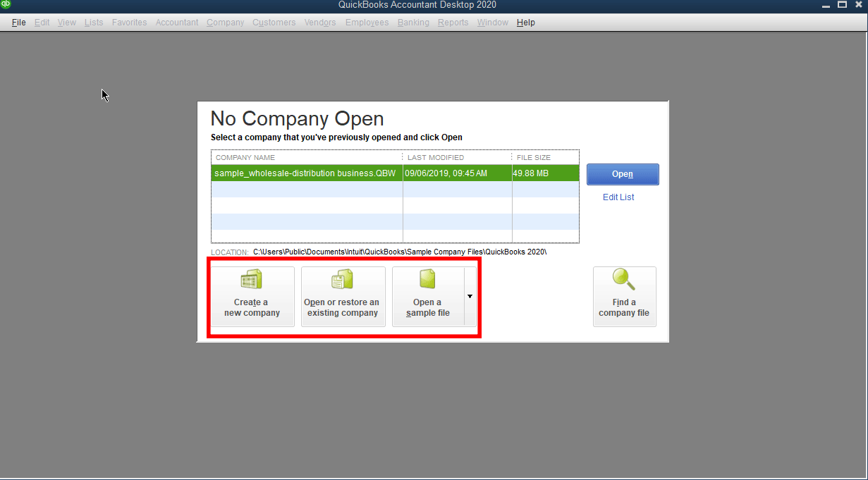
Task: Open the Banking menu
Action: point(413,23)
